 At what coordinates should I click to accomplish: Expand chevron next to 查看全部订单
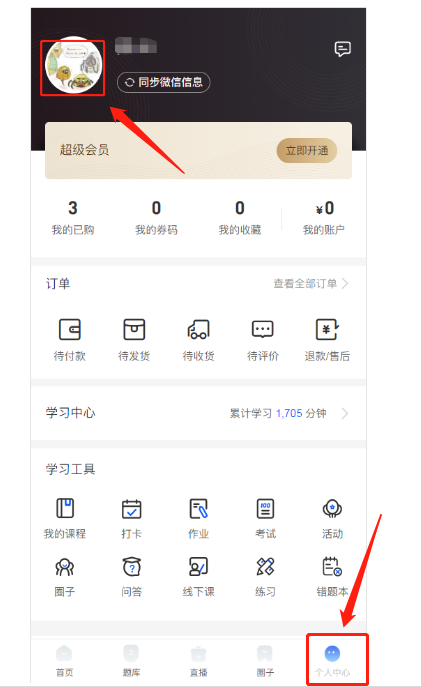345,283
